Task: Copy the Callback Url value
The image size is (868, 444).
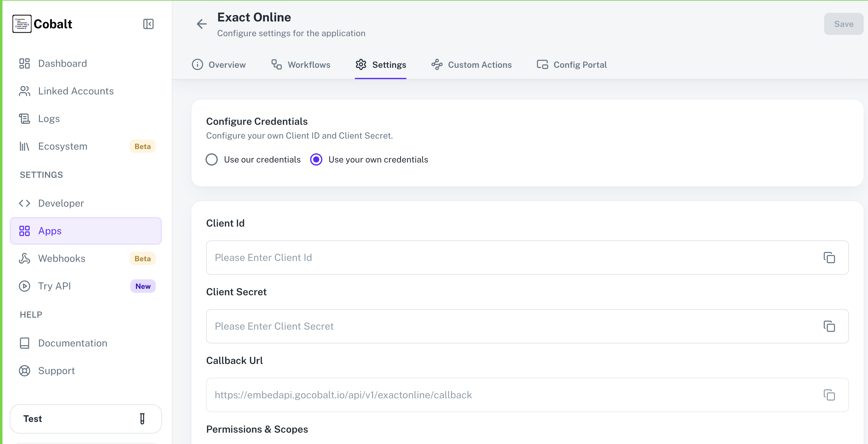Action: click(829, 395)
